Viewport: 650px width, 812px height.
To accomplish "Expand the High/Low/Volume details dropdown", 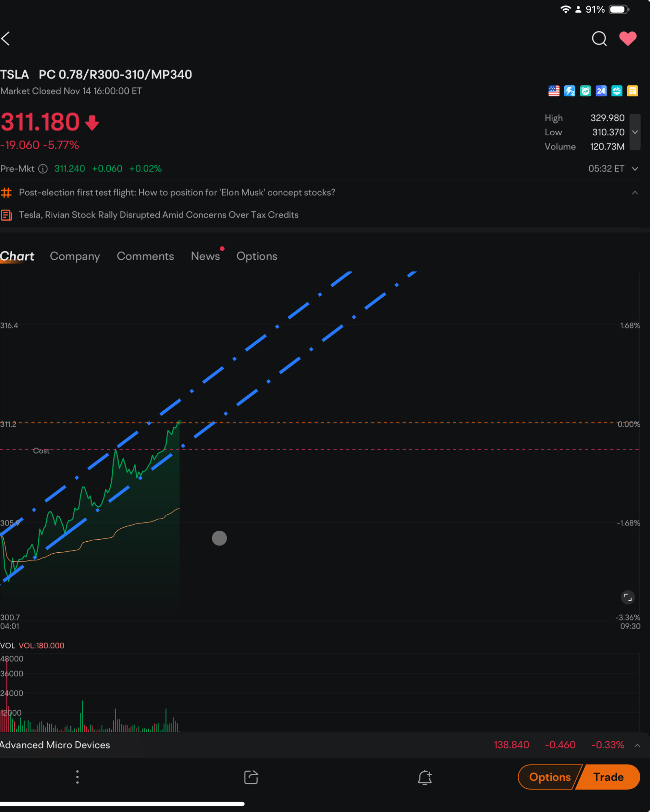I will [635, 132].
